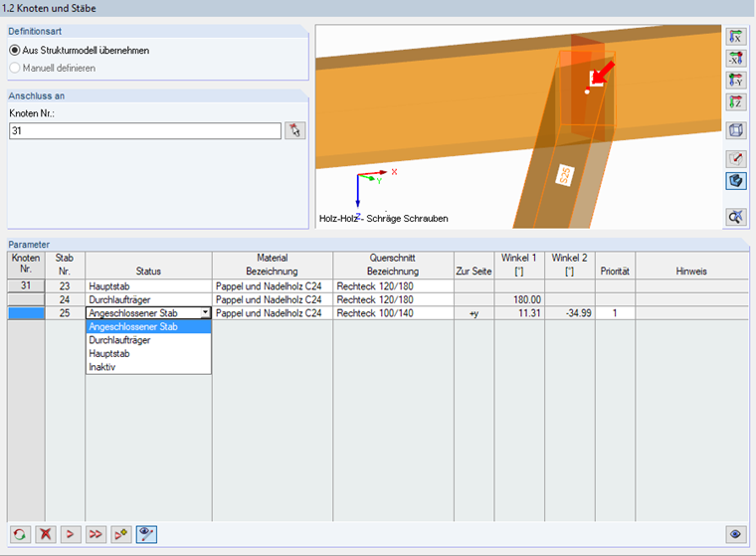
Task: Choose 'Hauptstab' from the dropdown list
Action: tap(148, 353)
